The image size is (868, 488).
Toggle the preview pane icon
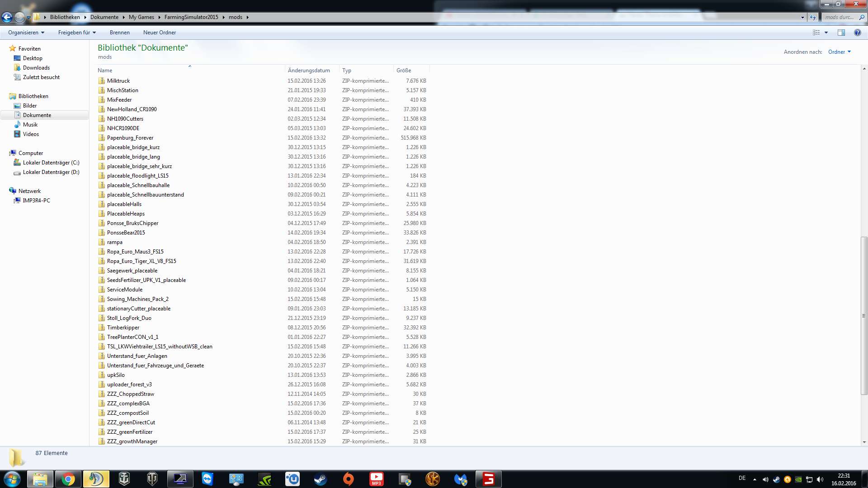point(841,33)
